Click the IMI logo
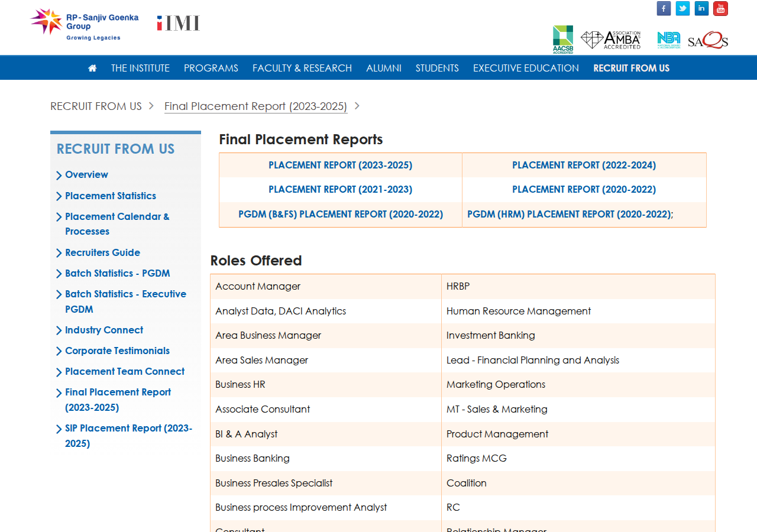The image size is (757, 532). 179,23
